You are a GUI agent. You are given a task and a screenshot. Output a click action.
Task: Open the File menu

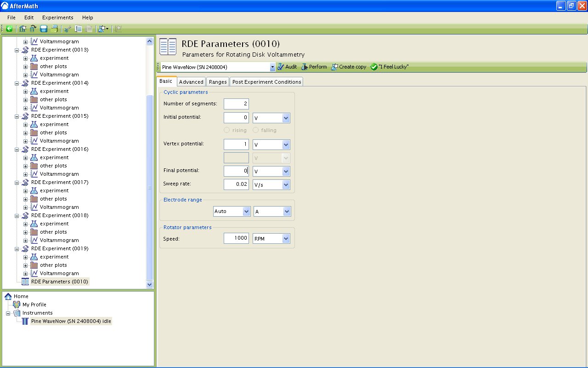11,17
